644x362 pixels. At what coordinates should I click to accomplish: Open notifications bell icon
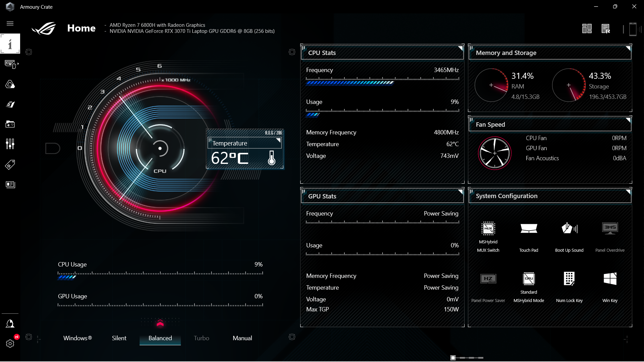10,324
